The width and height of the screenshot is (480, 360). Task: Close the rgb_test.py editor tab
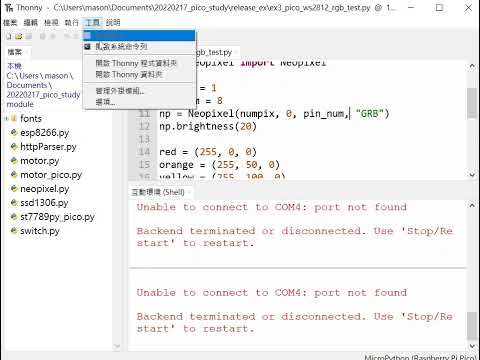click(x=236, y=52)
